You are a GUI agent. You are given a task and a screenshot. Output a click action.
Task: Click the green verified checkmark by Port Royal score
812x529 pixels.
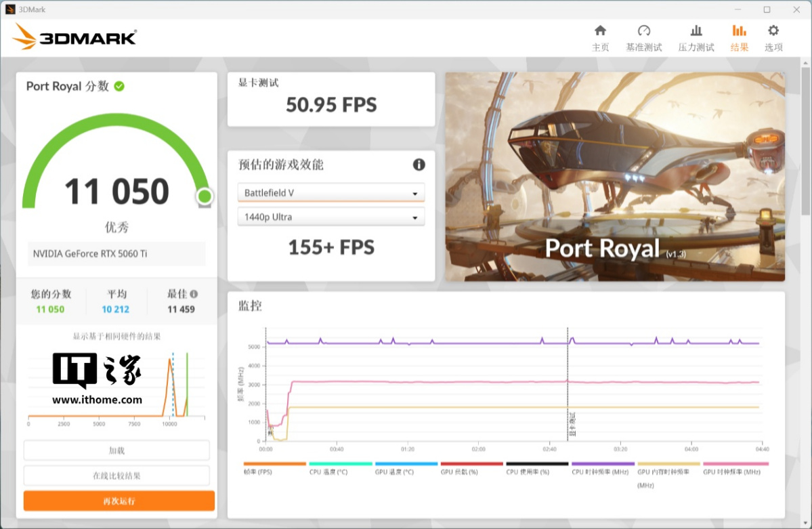pos(119,86)
